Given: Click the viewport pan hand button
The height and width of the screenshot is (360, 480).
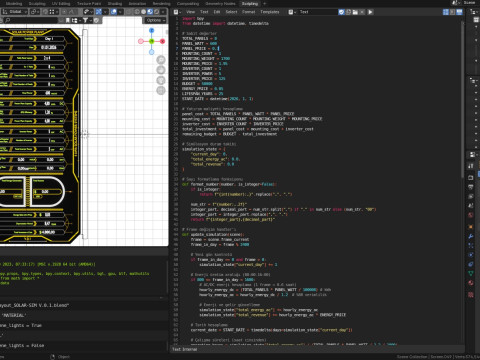Looking at the screenshot, I should 161,70.
